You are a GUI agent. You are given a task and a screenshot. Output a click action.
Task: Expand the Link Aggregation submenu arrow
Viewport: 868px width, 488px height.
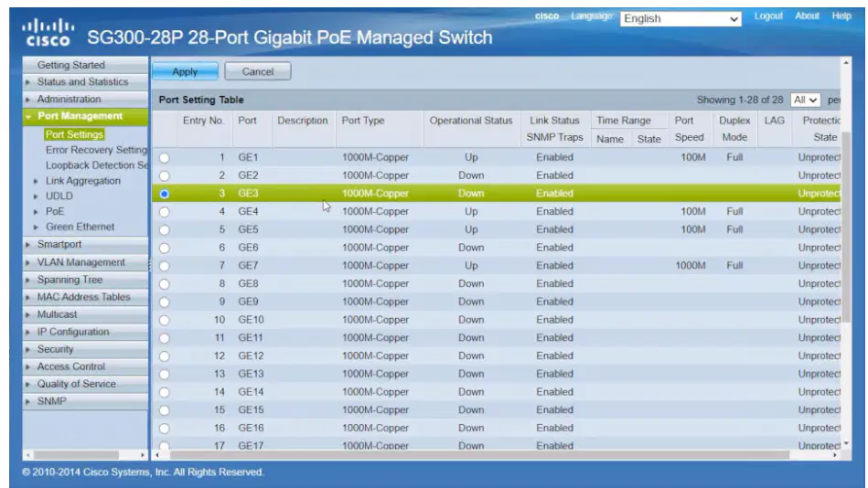click(x=36, y=181)
